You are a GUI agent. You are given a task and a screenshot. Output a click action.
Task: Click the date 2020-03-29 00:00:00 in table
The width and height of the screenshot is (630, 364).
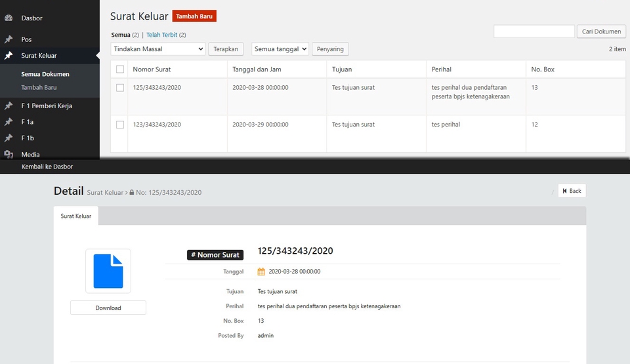pyautogui.click(x=261, y=125)
